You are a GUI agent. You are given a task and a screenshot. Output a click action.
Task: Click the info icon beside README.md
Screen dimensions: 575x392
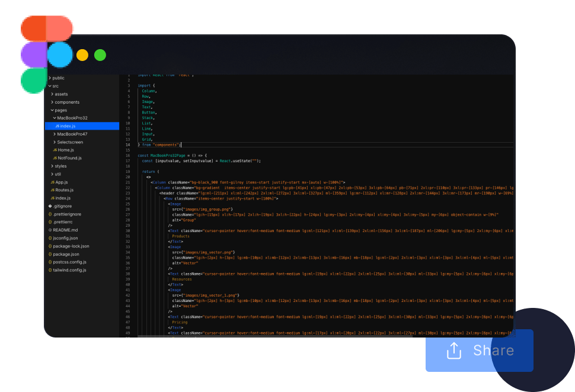coord(50,230)
